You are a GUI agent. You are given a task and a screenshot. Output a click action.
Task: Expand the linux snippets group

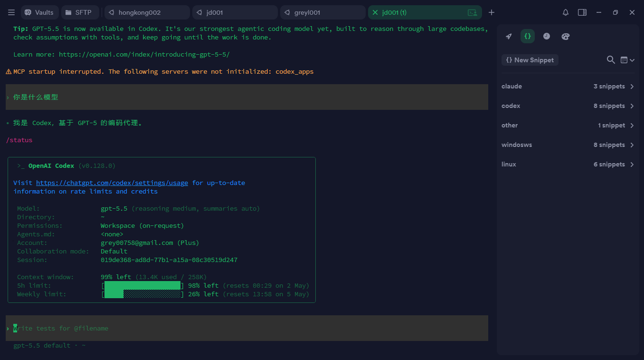(568, 165)
